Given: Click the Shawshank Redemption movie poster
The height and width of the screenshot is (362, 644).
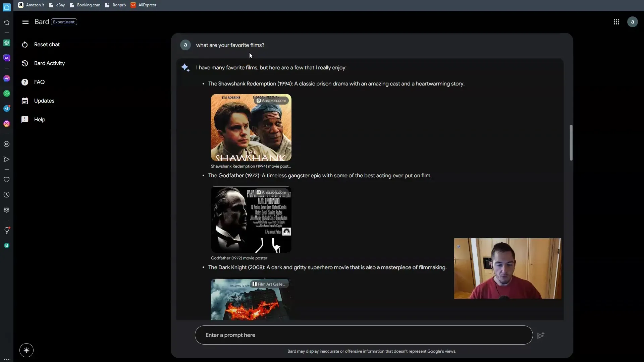Looking at the screenshot, I should [250, 127].
